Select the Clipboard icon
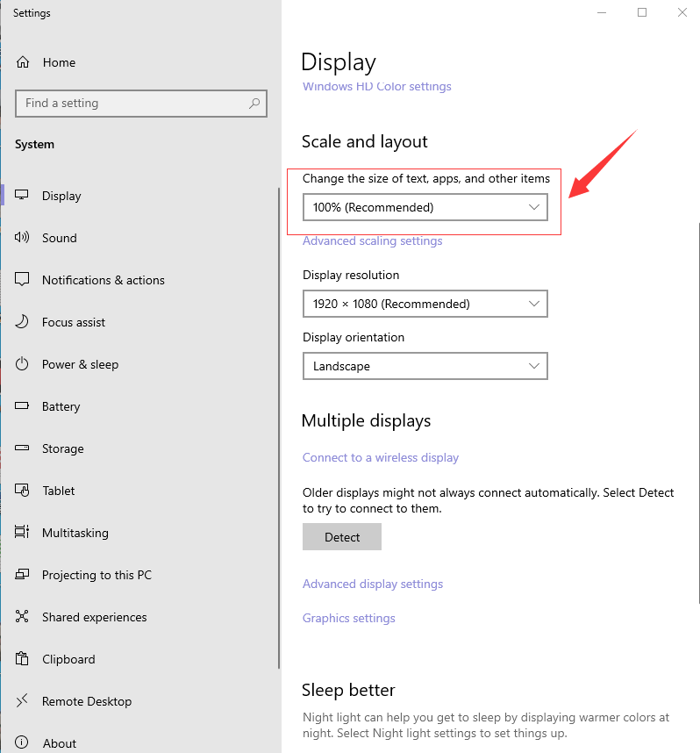 [22, 659]
